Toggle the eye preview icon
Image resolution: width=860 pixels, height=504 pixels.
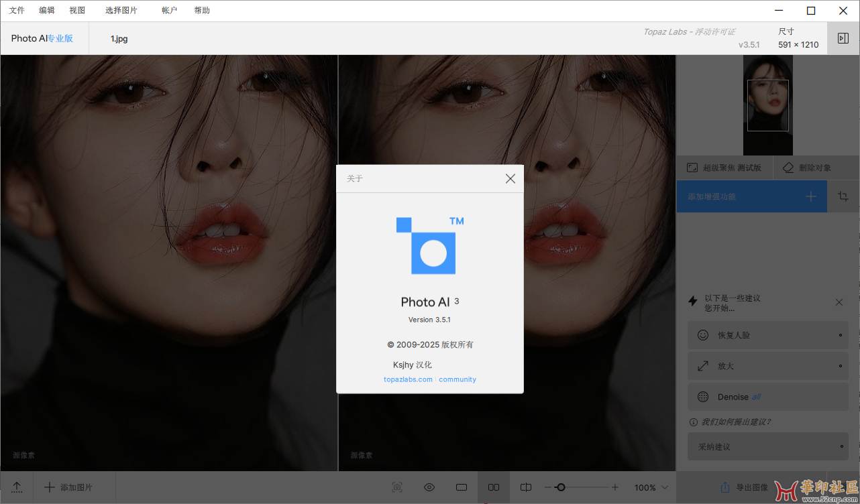tap(429, 487)
